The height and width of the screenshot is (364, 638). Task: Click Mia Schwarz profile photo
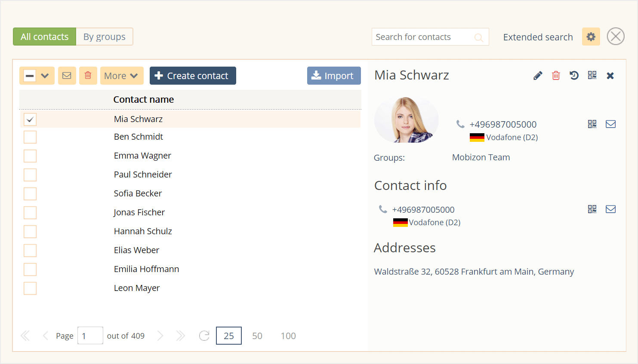[x=407, y=120]
